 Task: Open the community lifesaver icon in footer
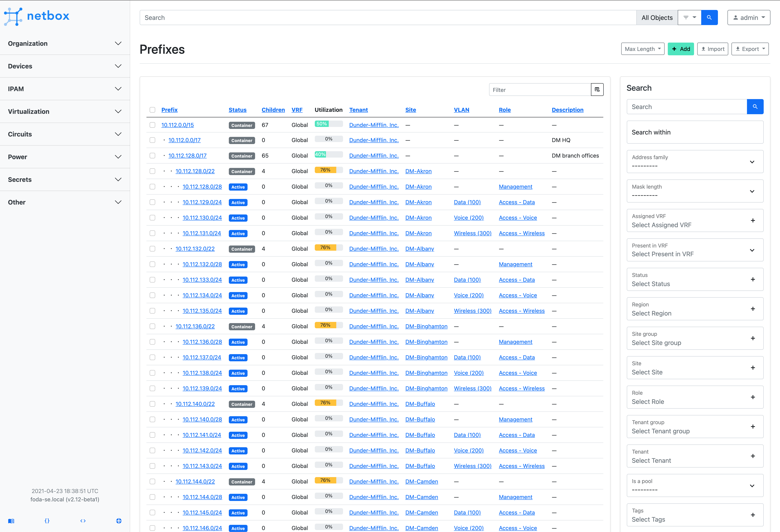click(x=118, y=521)
